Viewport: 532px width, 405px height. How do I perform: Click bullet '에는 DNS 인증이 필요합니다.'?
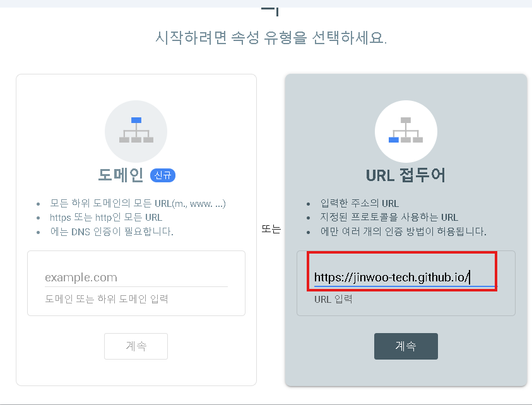(112, 232)
